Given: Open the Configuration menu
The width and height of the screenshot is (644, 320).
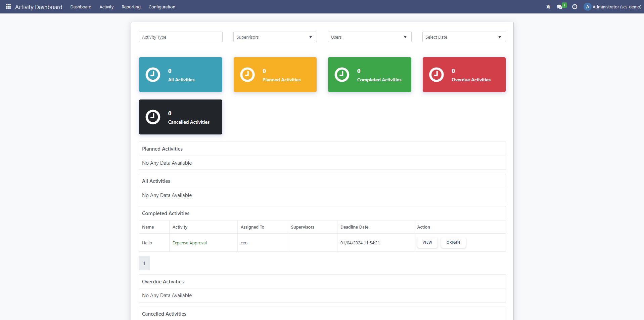Looking at the screenshot, I should (162, 7).
